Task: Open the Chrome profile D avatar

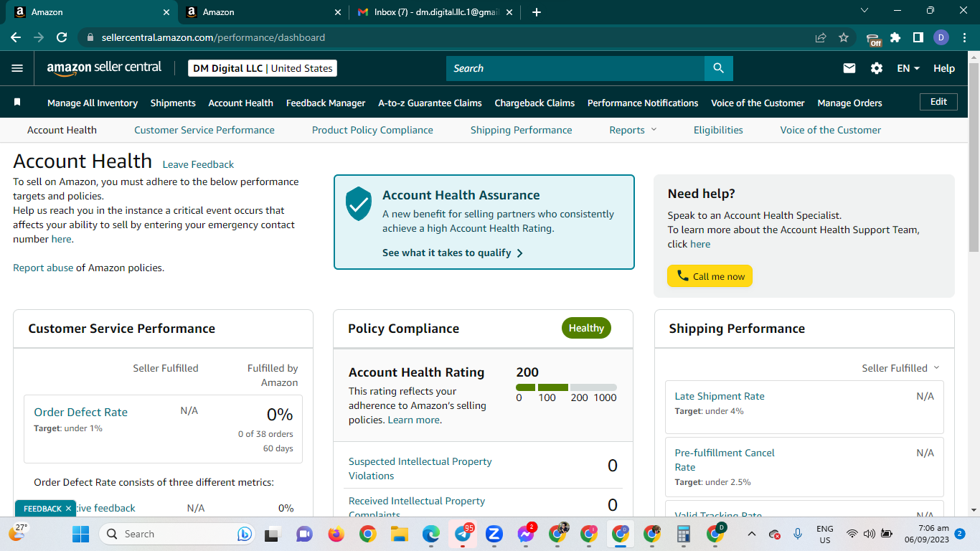Action: (x=941, y=37)
